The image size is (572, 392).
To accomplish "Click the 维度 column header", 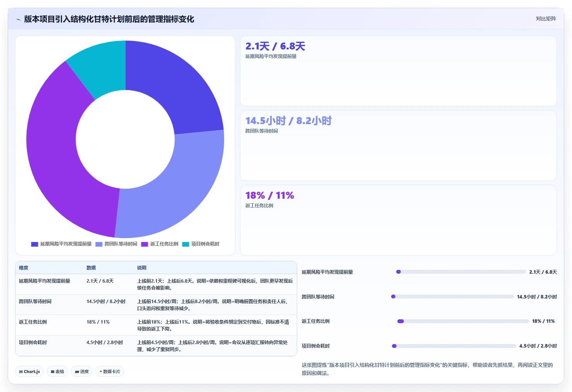I will [x=24, y=268].
